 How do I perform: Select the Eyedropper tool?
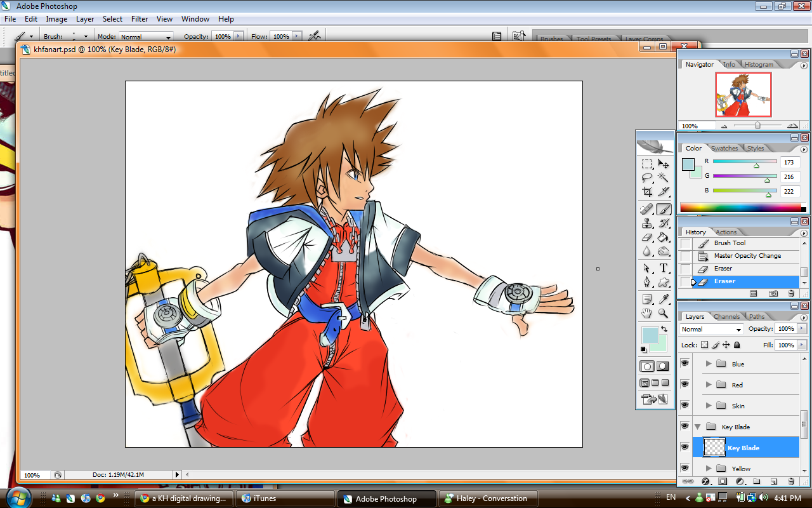[x=664, y=298]
